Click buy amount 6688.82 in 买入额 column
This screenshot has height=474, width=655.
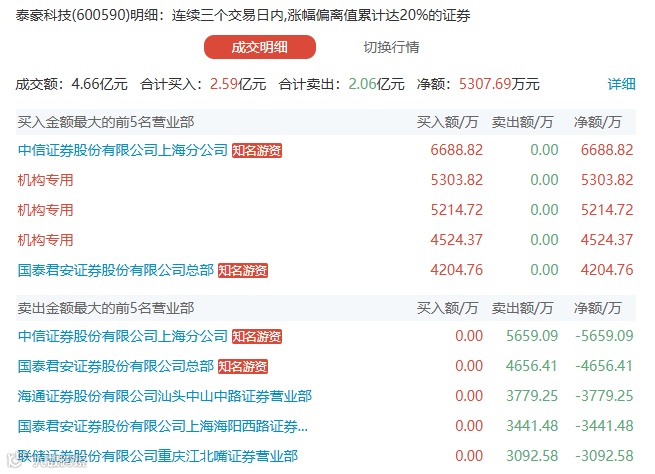457,150
